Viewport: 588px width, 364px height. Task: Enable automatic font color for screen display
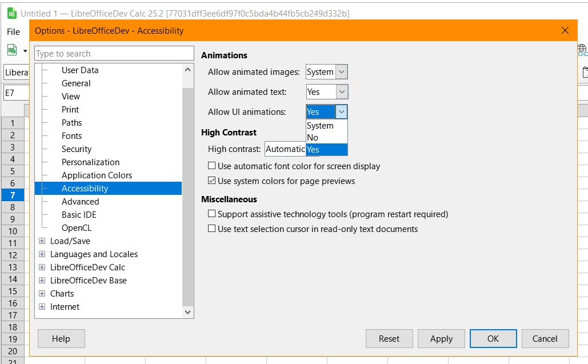pyautogui.click(x=212, y=166)
